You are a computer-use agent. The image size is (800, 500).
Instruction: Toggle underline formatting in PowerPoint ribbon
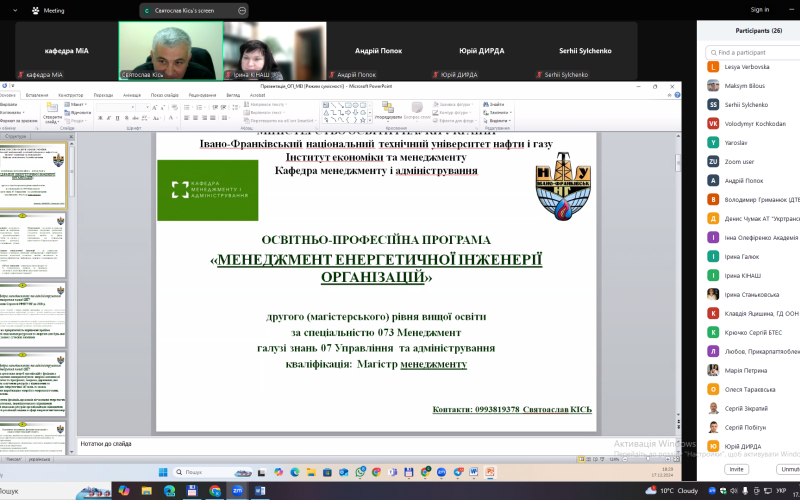(117, 118)
